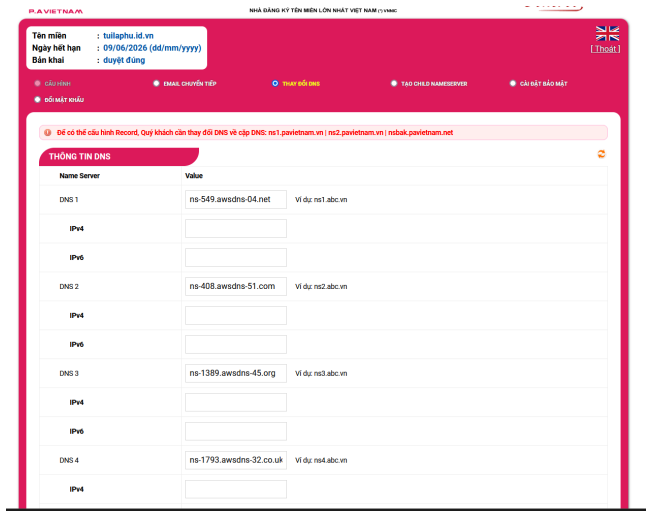Click the DNS 3 value field

(236, 373)
